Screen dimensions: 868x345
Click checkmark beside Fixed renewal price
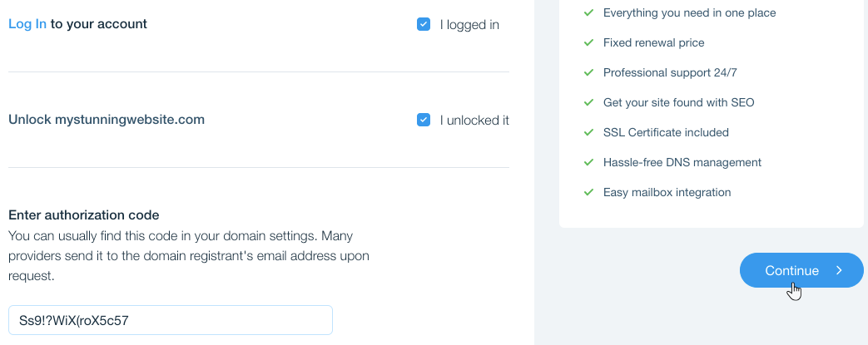588,42
